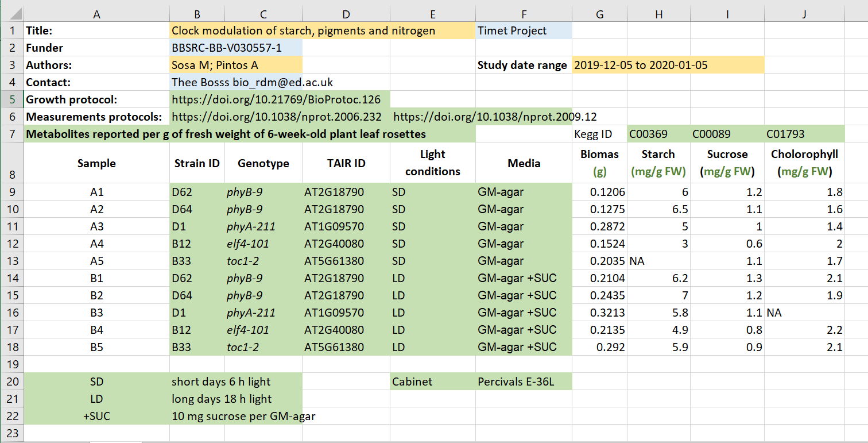Click the 'Cabinet' label cell
This screenshot has height=443, width=868.
(432, 382)
